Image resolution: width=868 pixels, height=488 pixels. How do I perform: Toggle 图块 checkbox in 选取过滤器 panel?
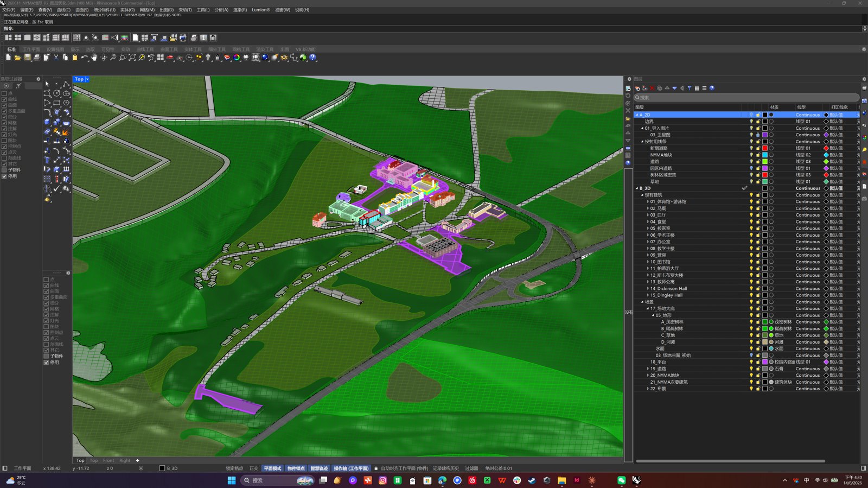4,141
